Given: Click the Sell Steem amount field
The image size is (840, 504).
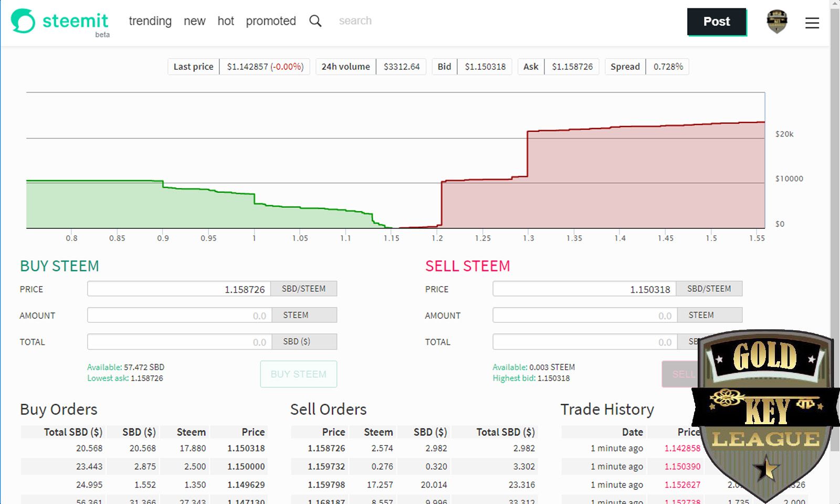Looking at the screenshot, I should pyautogui.click(x=584, y=316).
